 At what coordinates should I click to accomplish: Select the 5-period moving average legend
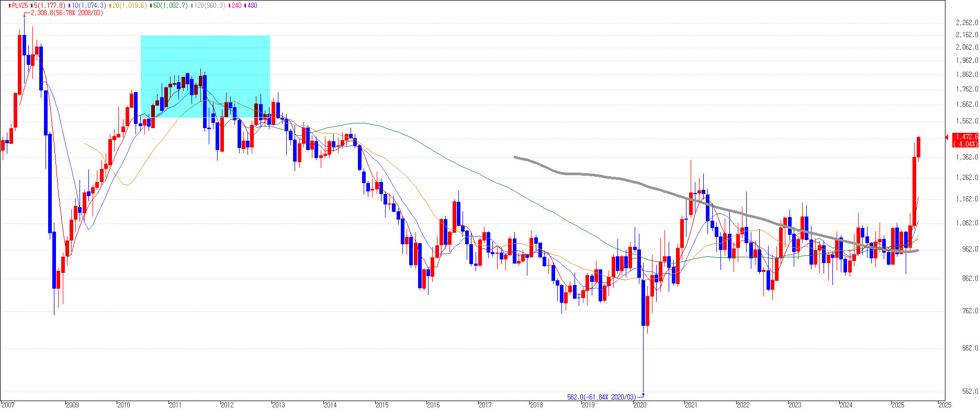(50, 5)
